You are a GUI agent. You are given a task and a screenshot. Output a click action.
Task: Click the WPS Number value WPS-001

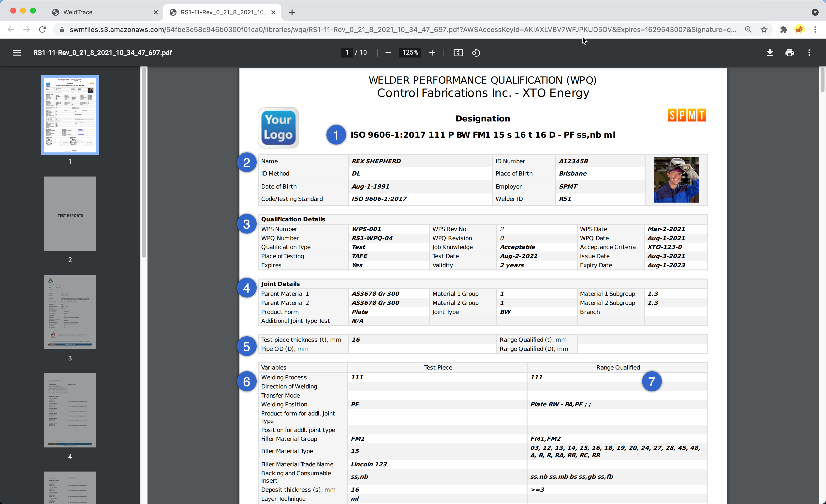pyautogui.click(x=366, y=229)
